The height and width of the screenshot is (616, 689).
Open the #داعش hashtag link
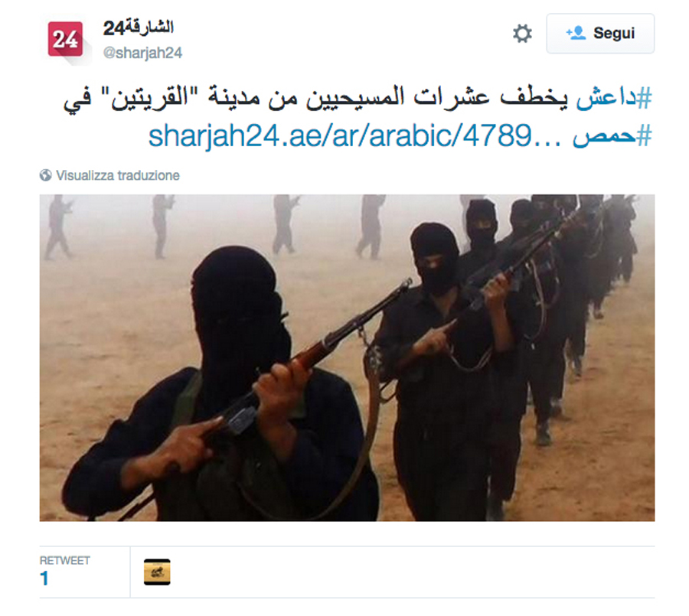point(613,97)
